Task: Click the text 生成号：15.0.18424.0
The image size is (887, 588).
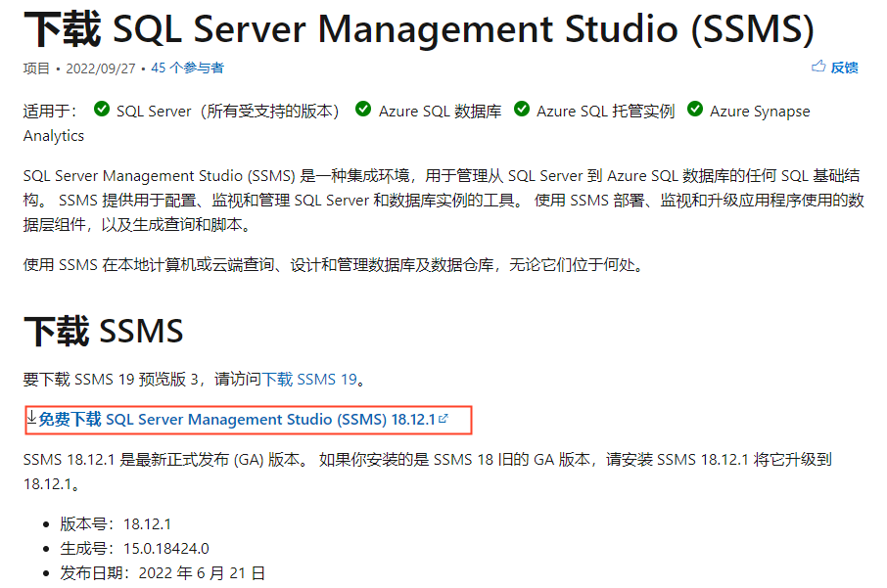Action: [135, 549]
